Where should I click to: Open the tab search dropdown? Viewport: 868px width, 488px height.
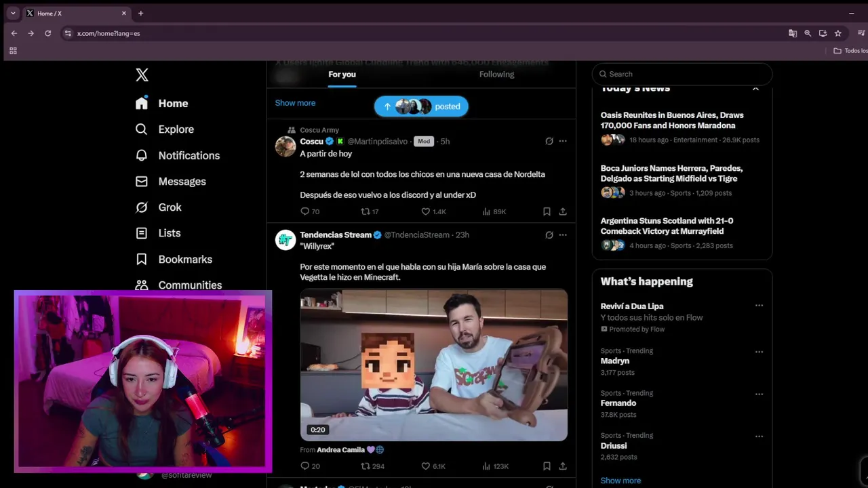coord(13,13)
